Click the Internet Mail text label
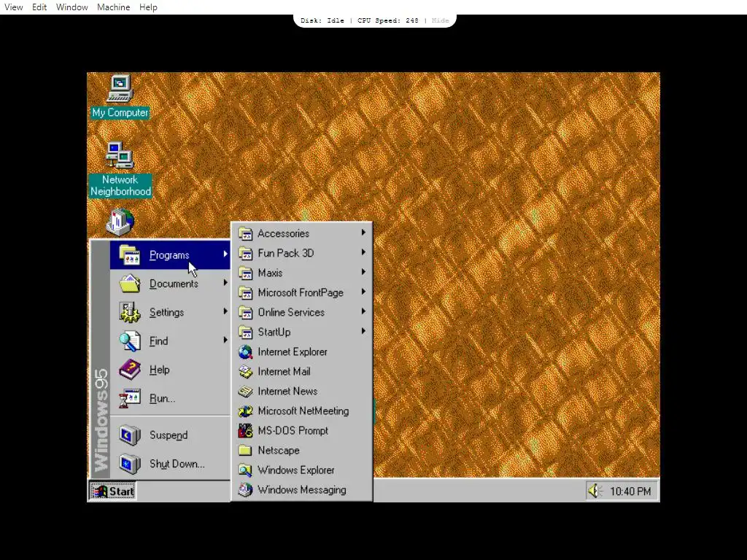Image resolution: width=747 pixels, height=560 pixels. (x=284, y=371)
